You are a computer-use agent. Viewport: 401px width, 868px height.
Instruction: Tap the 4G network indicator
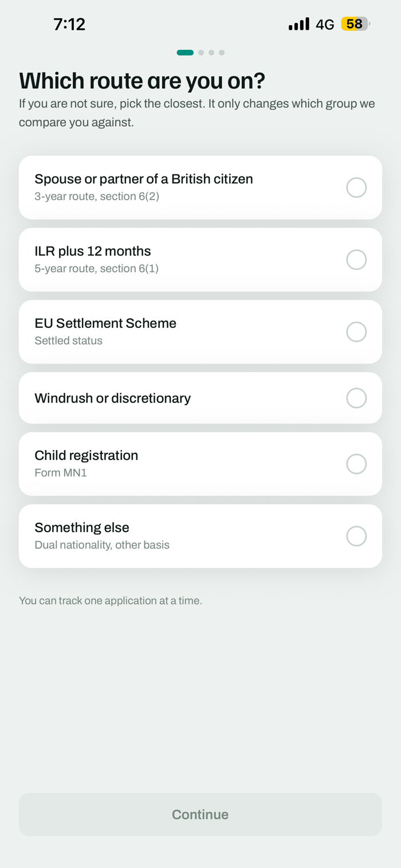click(x=325, y=24)
